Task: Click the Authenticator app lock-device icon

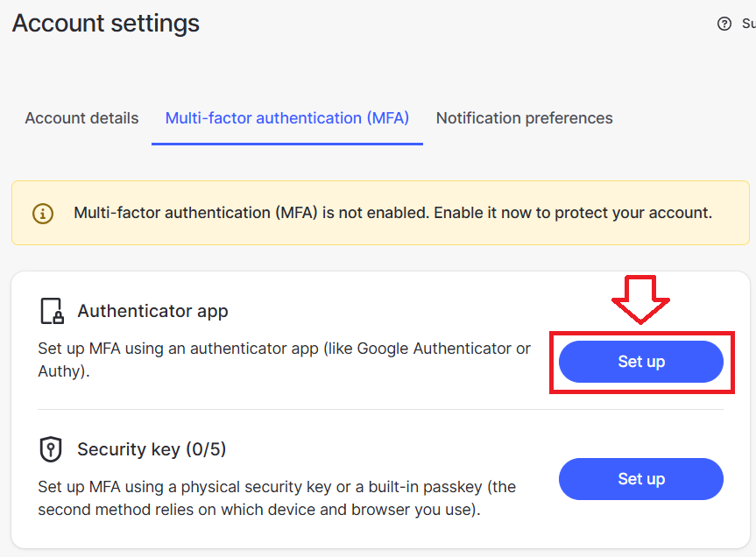Action: [52, 311]
